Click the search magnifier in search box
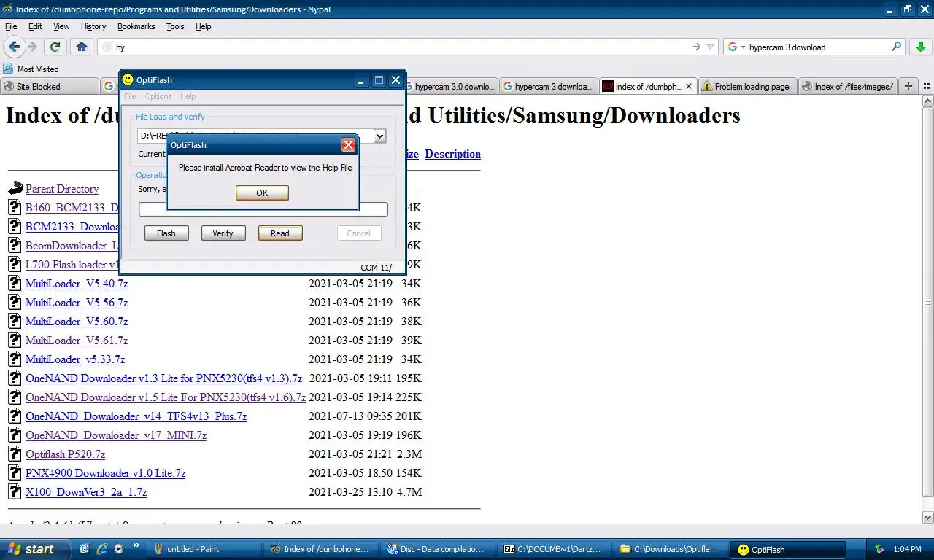The width and height of the screenshot is (934, 560). click(x=896, y=47)
